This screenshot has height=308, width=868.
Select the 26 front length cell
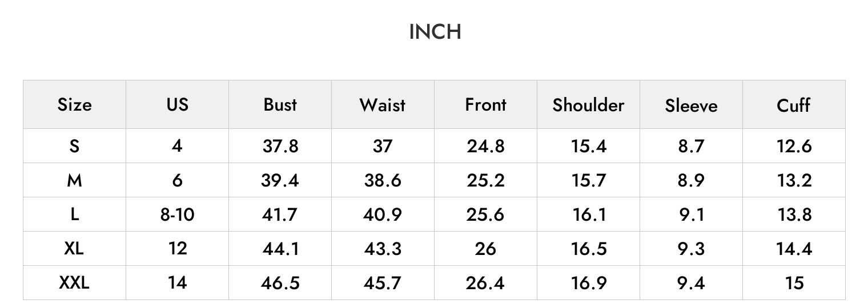click(485, 249)
